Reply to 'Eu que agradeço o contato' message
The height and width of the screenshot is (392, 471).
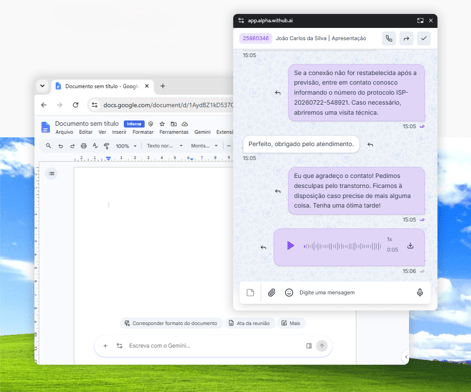click(x=278, y=191)
